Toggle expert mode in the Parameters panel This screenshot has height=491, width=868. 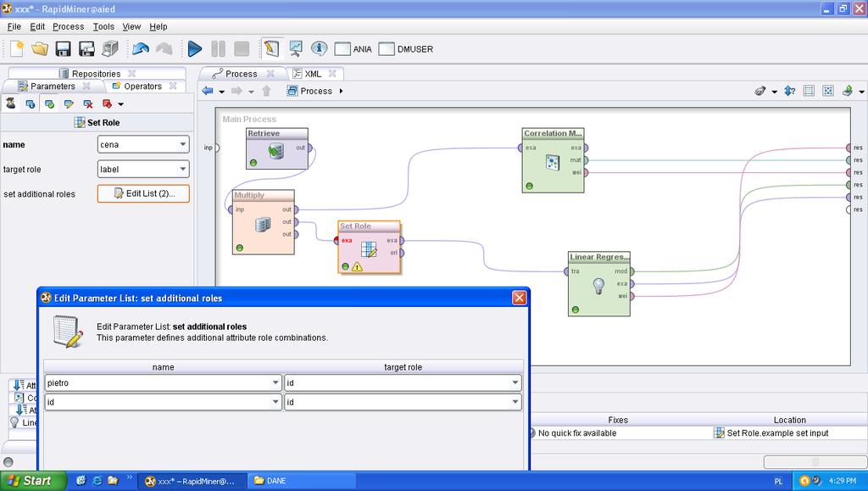(11, 103)
